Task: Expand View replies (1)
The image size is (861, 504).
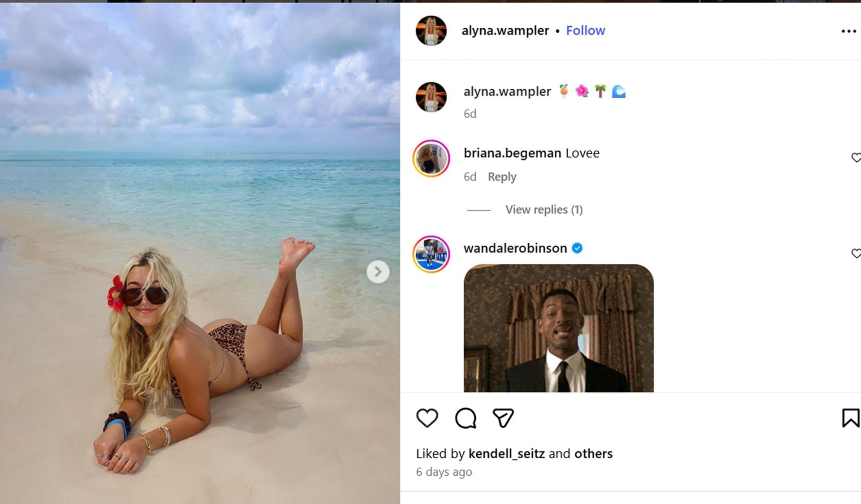Action: 544,210
